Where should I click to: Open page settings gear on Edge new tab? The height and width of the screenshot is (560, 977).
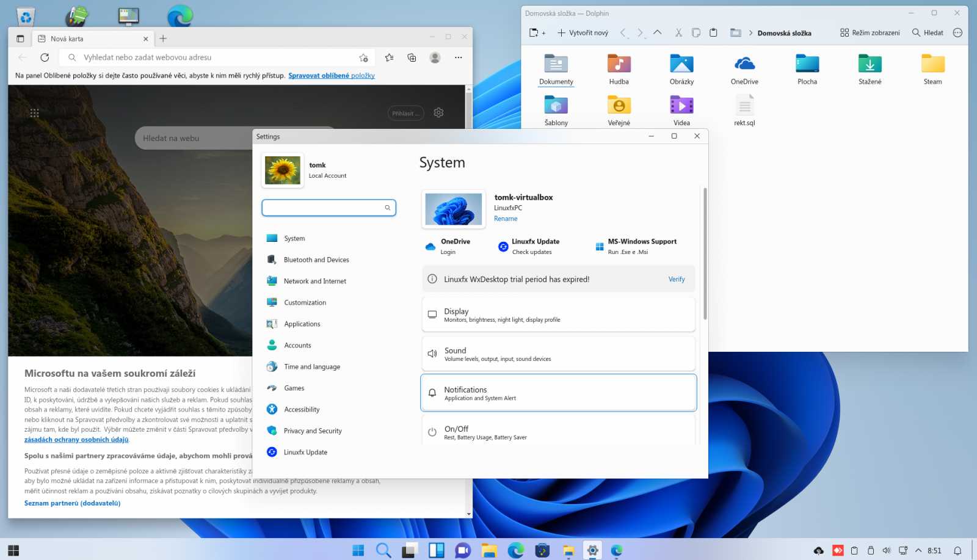pyautogui.click(x=438, y=113)
